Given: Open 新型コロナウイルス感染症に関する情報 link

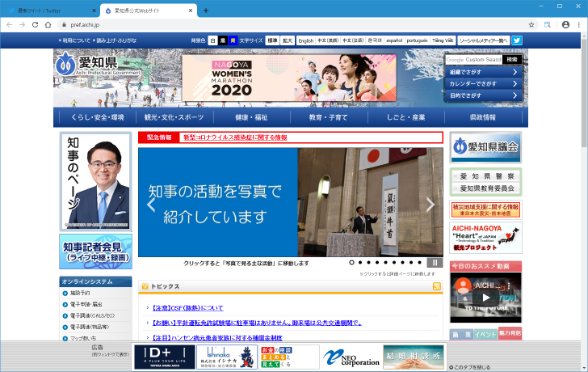Looking at the screenshot, I should tap(235, 137).
